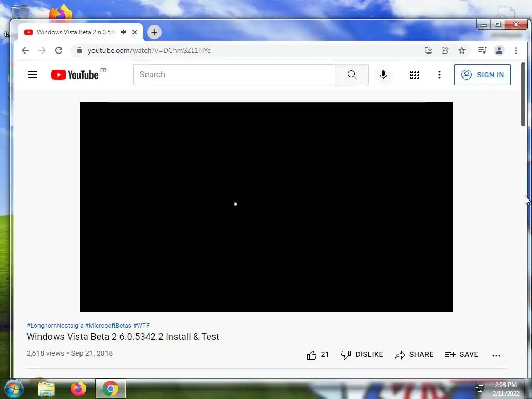532x399 pixels.
Task: Share this page via address bar icon
Action: pyautogui.click(x=445, y=50)
